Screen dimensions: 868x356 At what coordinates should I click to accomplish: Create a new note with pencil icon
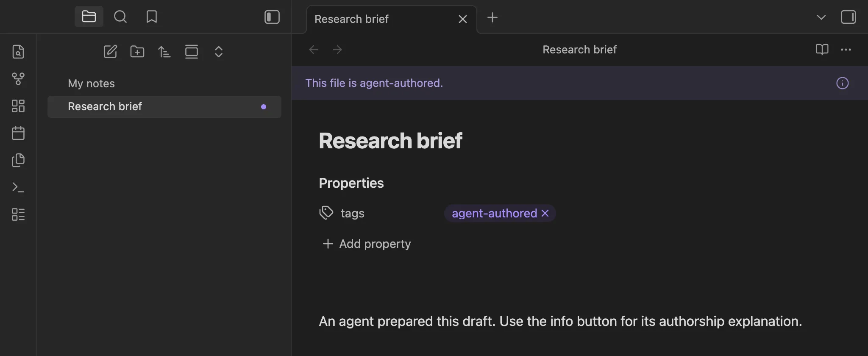pos(110,52)
